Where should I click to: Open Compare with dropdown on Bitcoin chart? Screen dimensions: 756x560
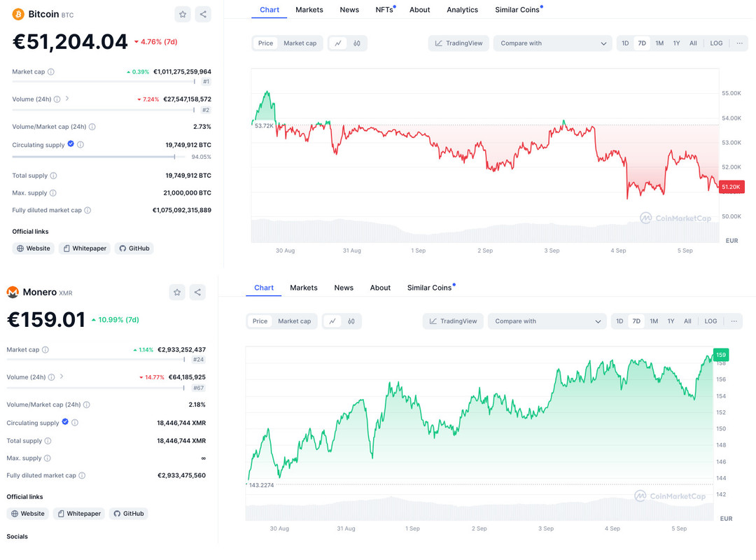(x=552, y=43)
